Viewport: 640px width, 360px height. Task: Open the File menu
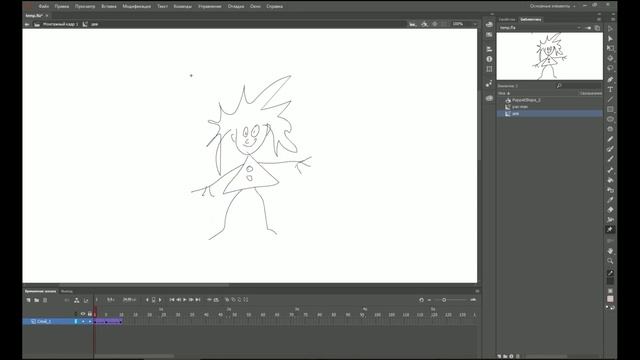44,6
